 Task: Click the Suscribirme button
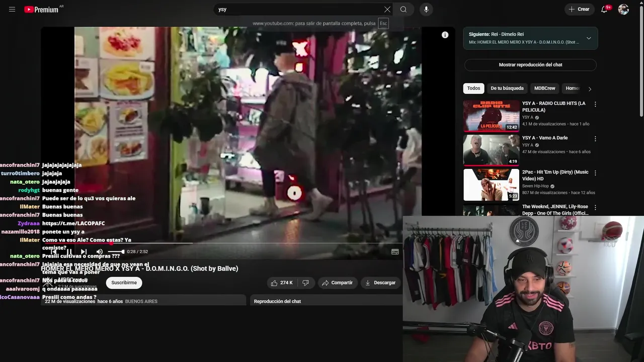tap(124, 283)
